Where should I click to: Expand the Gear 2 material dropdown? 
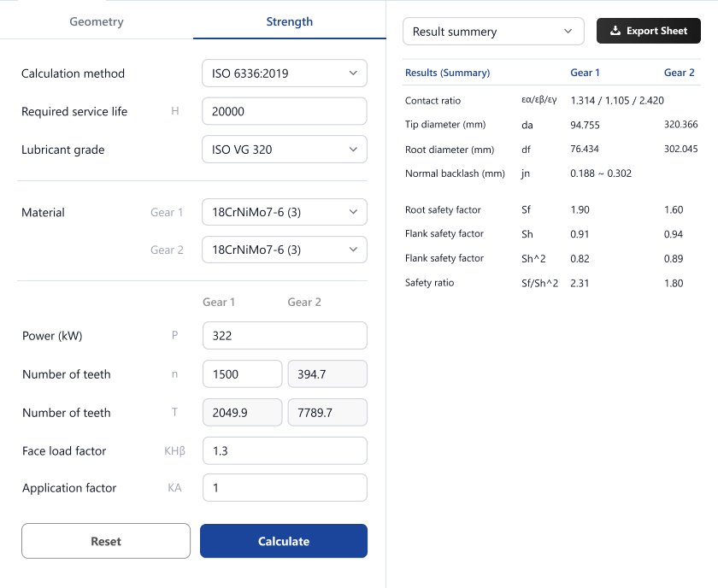[x=285, y=250]
